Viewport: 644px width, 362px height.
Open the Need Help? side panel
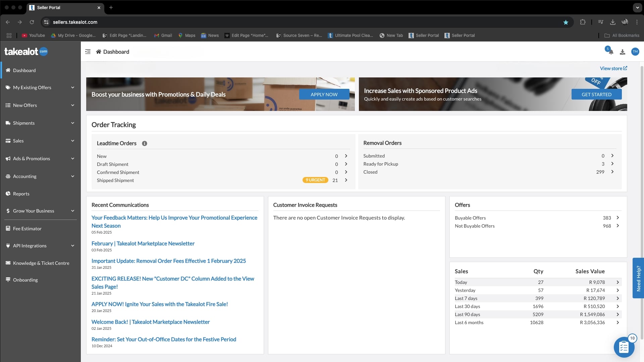tap(638, 278)
